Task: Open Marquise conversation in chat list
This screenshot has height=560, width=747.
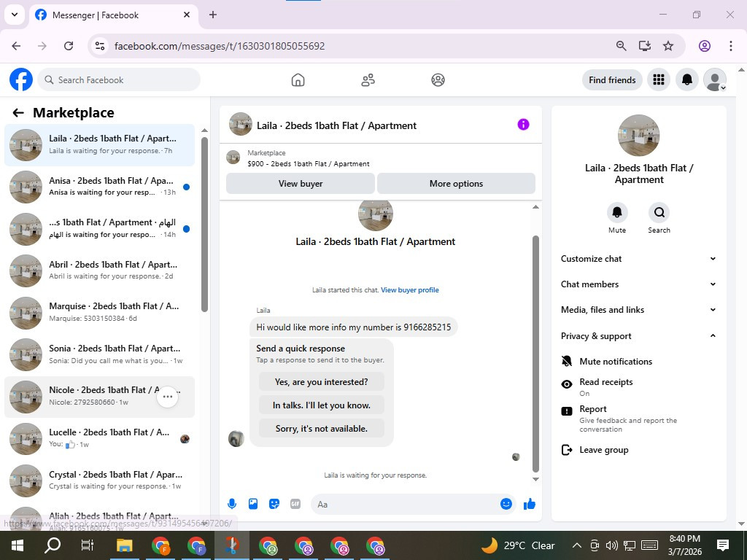Action: 99,312
